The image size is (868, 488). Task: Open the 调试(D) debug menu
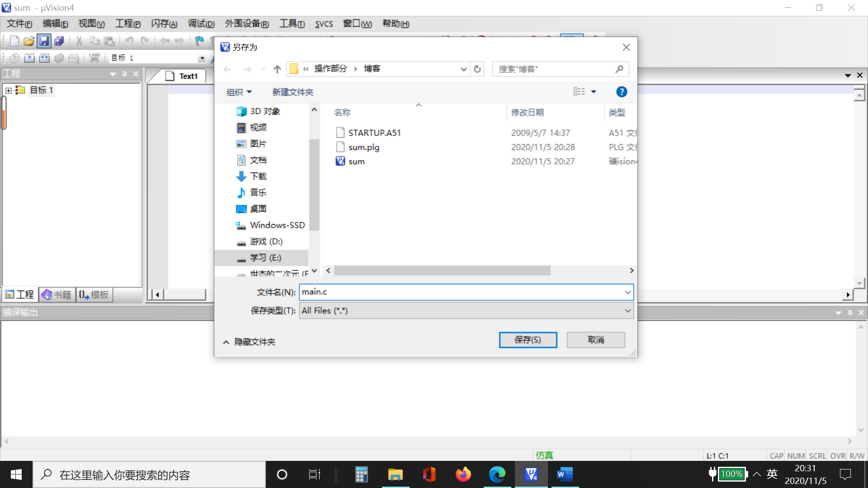tap(201, 24)
